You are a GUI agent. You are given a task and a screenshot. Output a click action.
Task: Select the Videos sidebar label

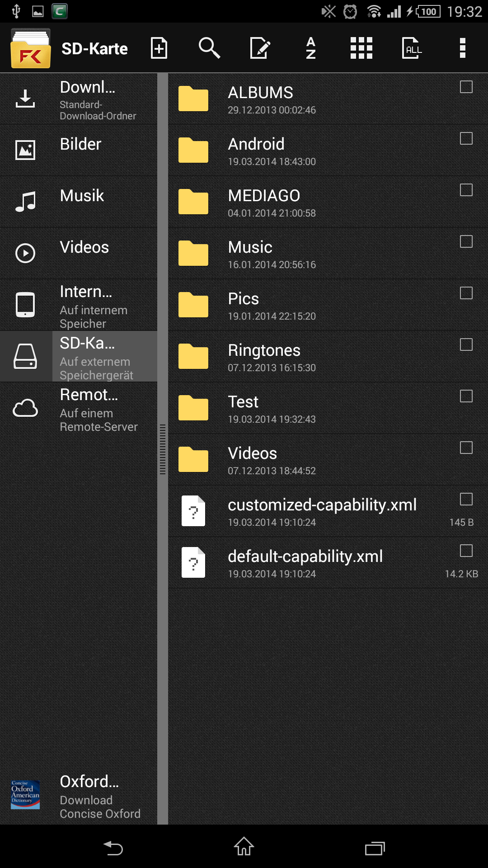click(x=84, y=247)
